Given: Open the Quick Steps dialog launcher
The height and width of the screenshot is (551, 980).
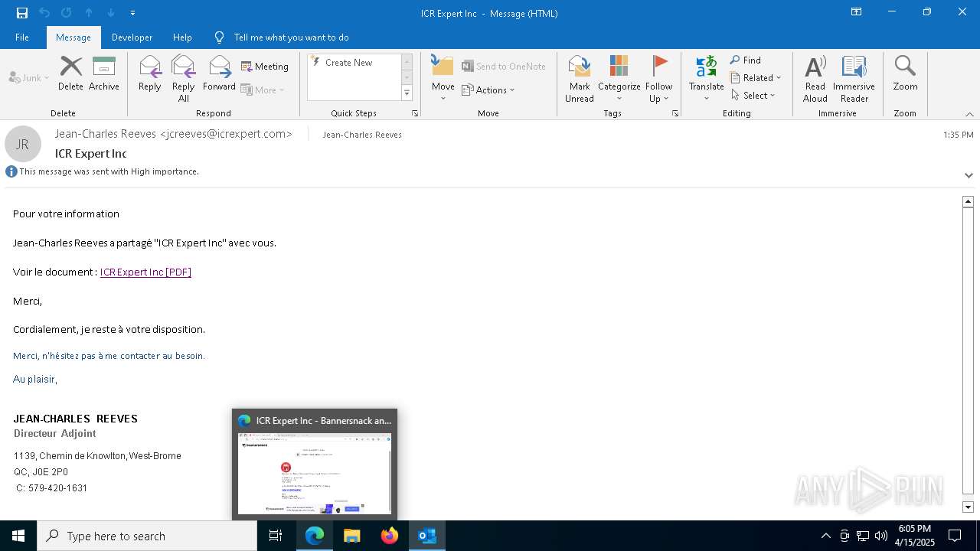Looking at the screenshot, I should (x=415, y=113).
